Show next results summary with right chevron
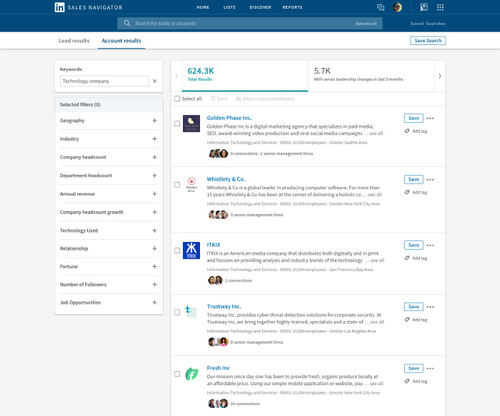This screenshot has height=416, width=500. click(x=440, y=76)
